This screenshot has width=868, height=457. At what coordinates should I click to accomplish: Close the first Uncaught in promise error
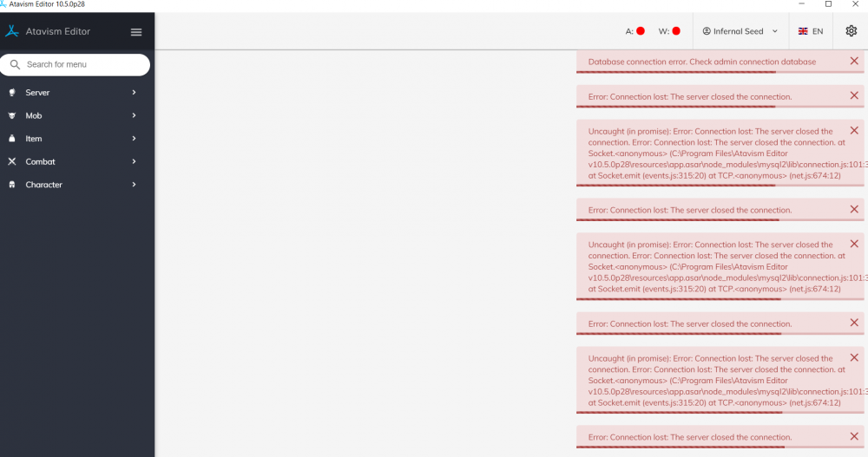(854, 130)
